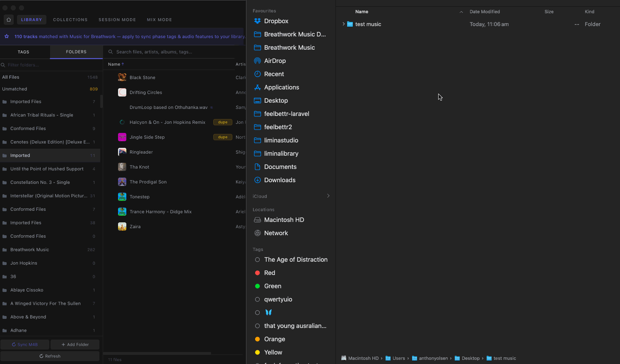Image resolution: width=620 pixels, height=364 pixels.
Task: Click the Add Folder button
Action: tap(75, 345)
